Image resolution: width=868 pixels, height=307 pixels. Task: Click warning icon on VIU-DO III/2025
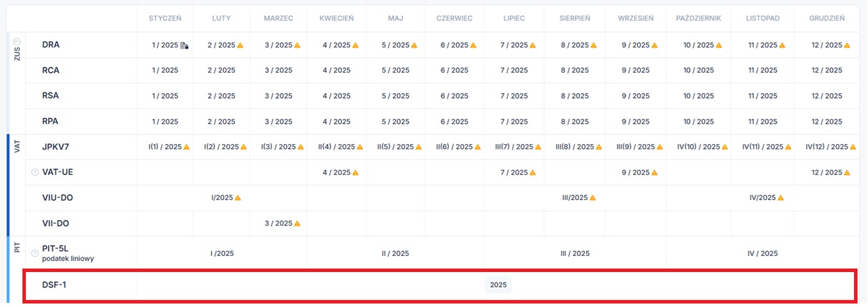coord(594,198)
